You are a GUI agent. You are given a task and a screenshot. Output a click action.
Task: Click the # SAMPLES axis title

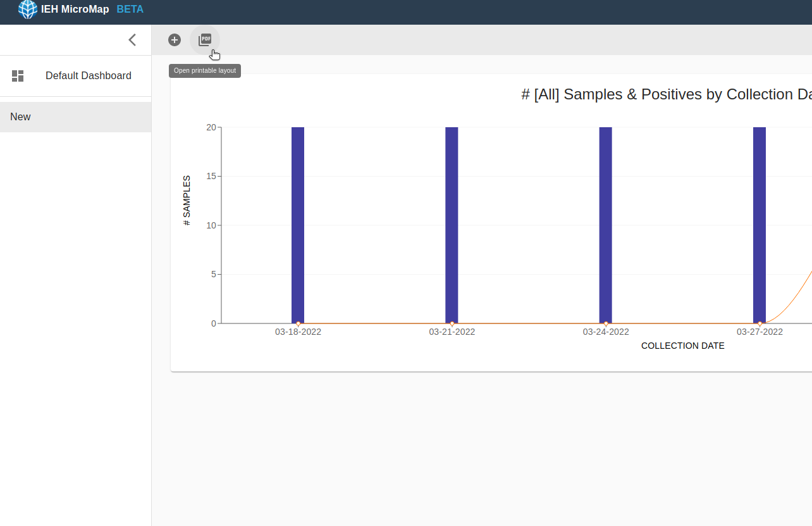[x=187, y=201]
